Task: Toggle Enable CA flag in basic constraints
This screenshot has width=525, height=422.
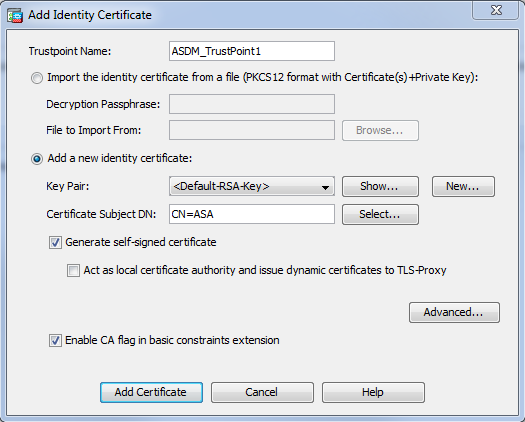Action: pyautogui.click(x=55, y=341)
